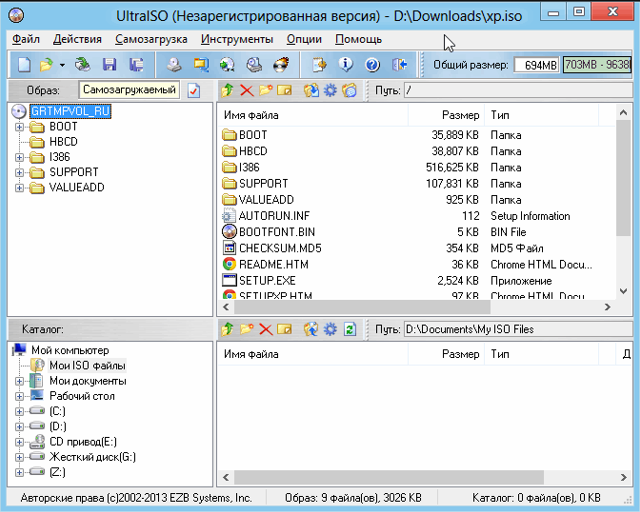Click the Самозагружаемый image type field
The image size is (640, 512).
(129, 90)
